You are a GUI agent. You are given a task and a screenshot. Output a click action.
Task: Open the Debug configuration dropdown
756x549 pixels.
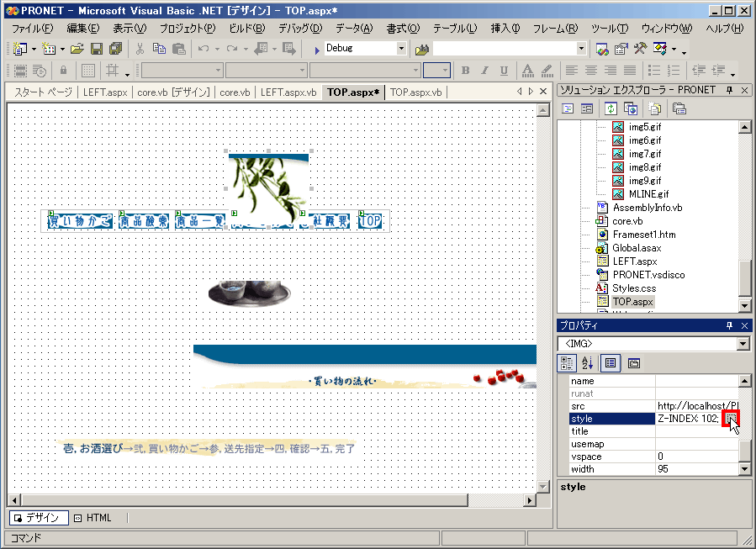coord(401,48)
